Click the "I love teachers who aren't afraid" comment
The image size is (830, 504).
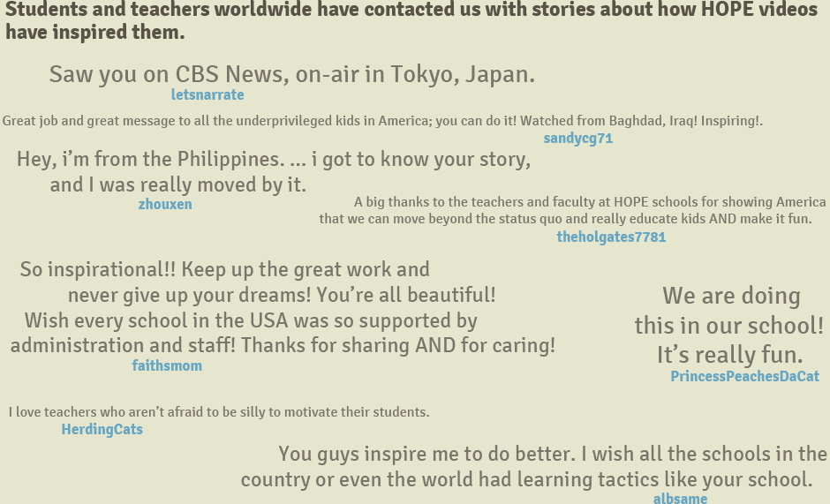tap(219, 412)
